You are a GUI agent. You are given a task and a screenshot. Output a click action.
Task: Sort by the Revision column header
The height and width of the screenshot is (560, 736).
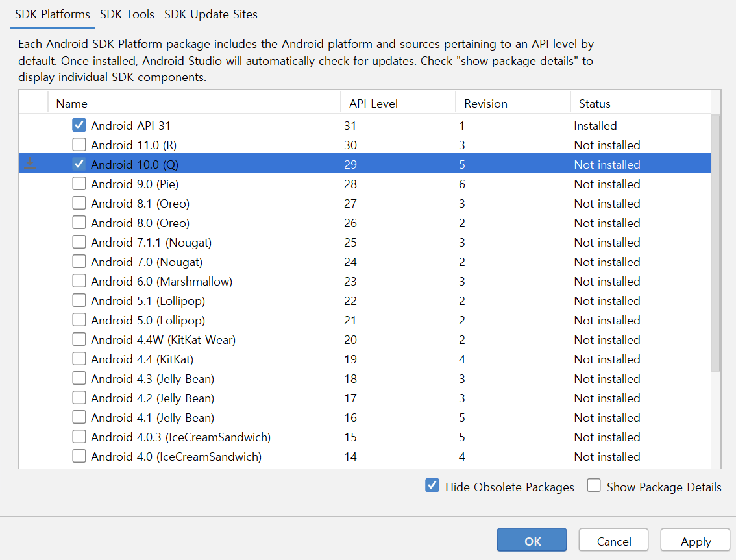(x=513, y=103)
